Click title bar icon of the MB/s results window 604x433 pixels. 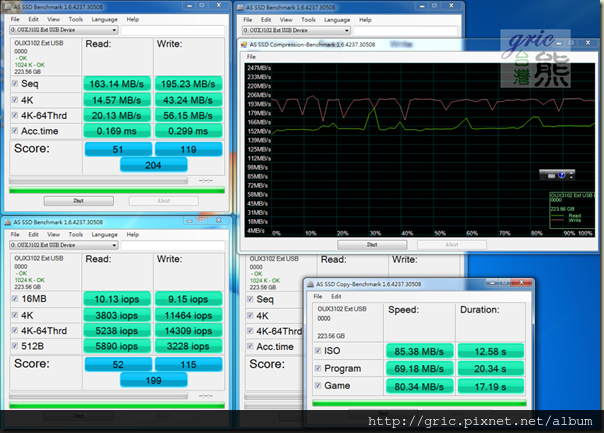[x=7, y=7]
